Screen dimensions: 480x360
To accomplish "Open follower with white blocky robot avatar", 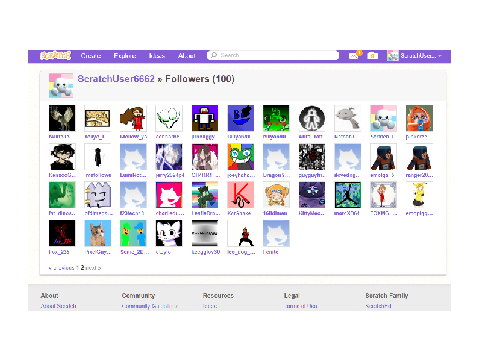I will pyautogui.click(x=205, y=118).
